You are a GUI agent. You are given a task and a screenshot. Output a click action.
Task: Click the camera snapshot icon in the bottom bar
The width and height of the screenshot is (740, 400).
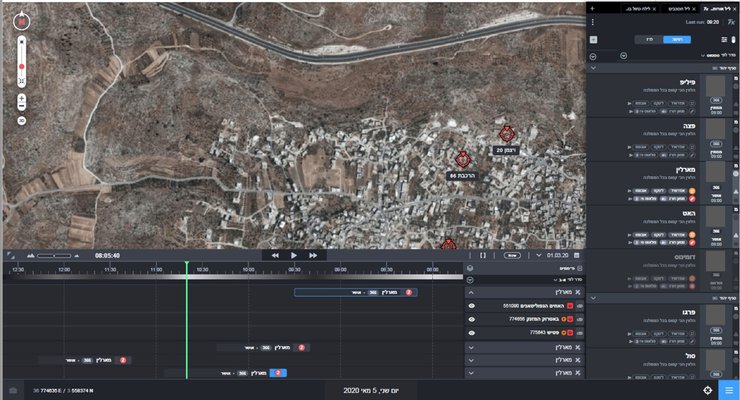coord(13,390)
